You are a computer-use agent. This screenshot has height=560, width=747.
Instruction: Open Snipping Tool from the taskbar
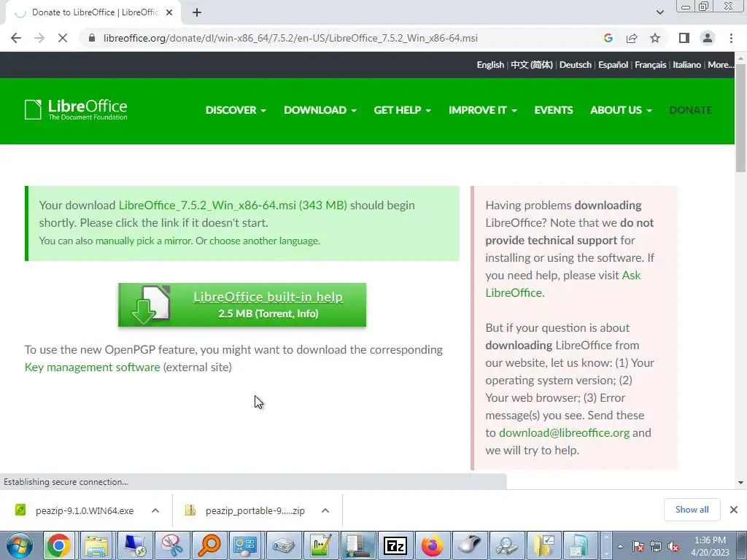pos(171,545)
